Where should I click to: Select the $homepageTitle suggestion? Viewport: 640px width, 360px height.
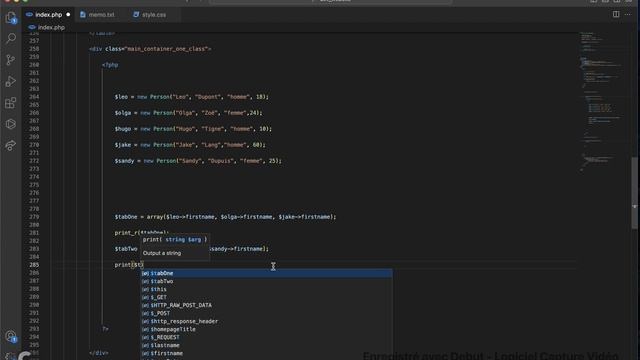267,329
